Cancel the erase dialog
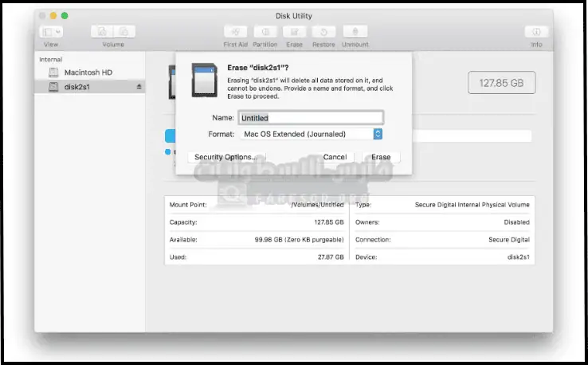 click(x=335, y=157)
